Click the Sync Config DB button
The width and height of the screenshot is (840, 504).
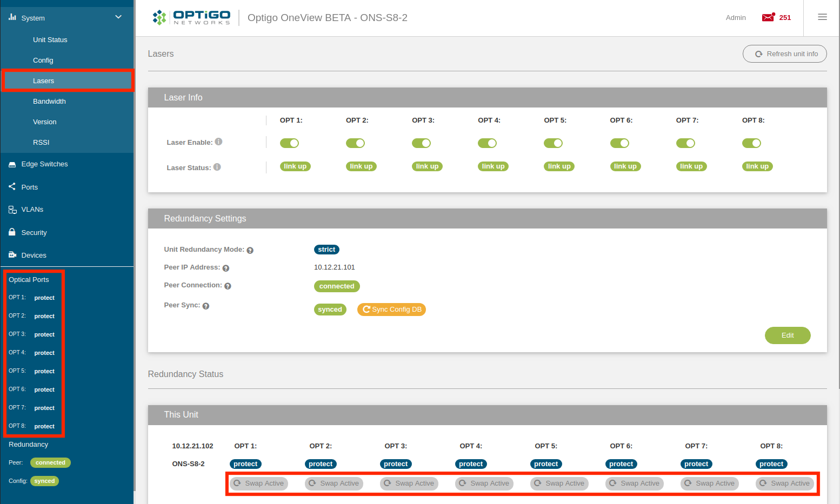point(391,309)
